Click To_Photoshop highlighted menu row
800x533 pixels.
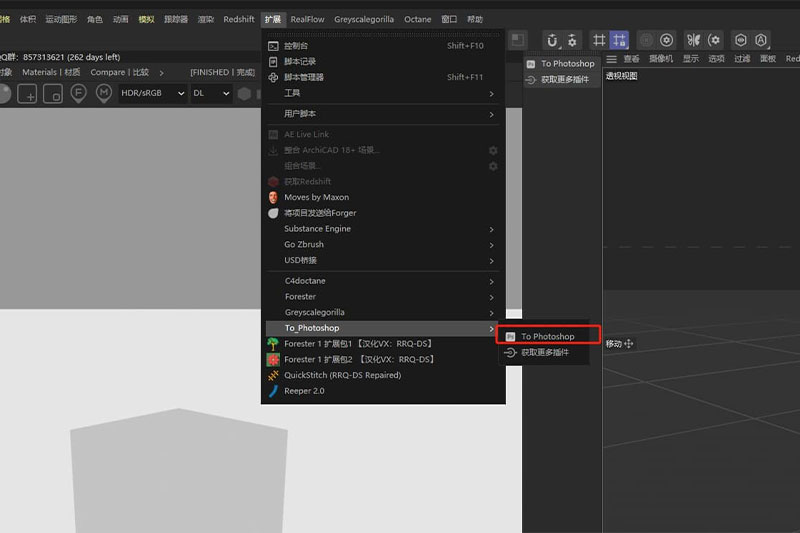(x=383, y=328)
